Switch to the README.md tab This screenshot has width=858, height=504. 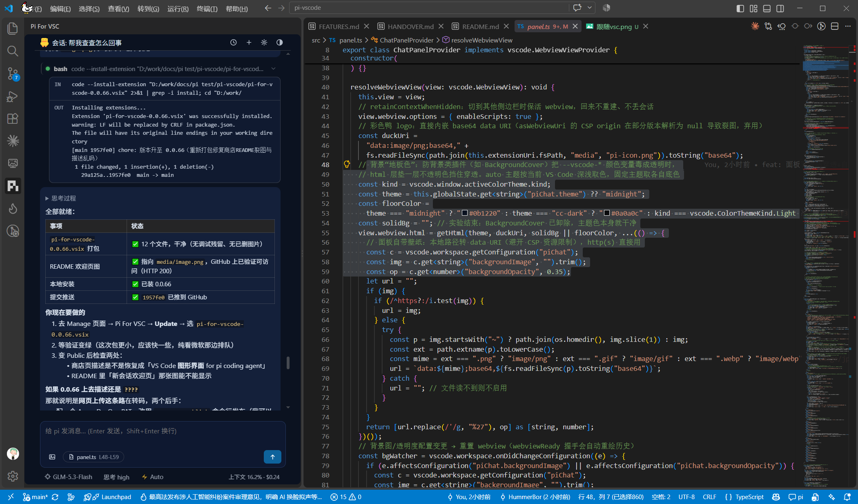[x=480, y=27]
